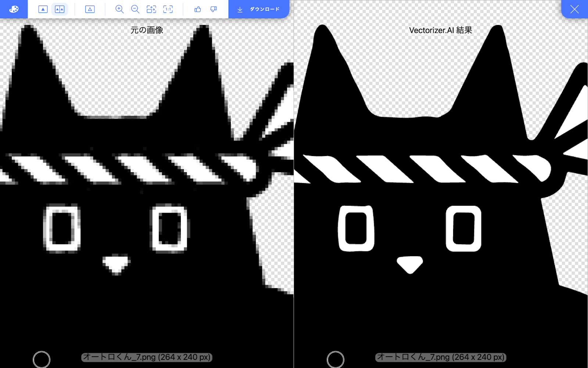Viewport: 588px width, 368px height.
Task: Zoom in with the magnifier plus icon
Action: tap(119, 9)
